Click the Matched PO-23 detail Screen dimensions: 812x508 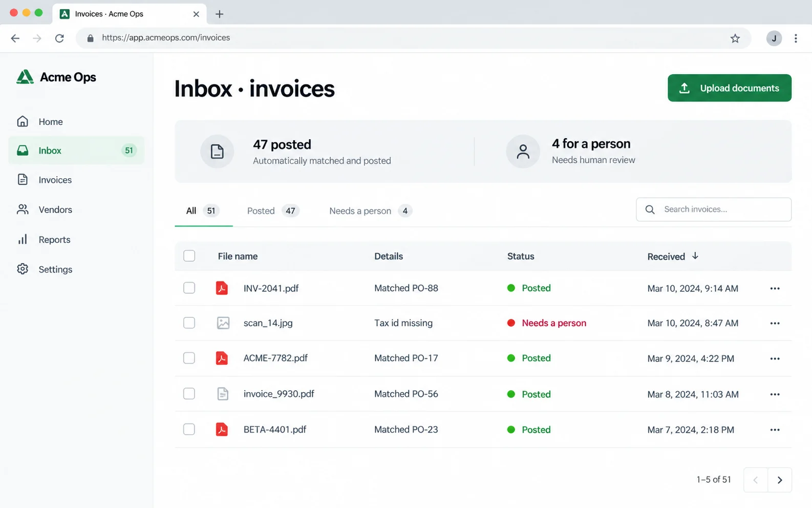coord(406,429)
